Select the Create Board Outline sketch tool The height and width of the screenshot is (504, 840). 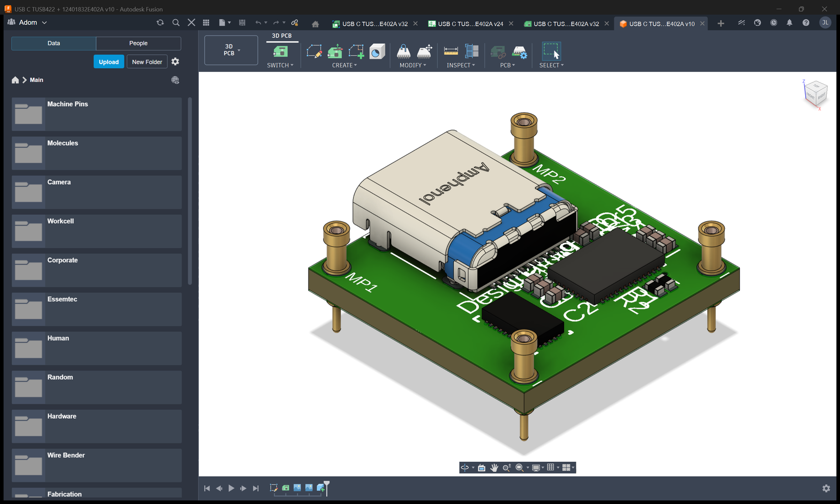[x=314, y=51]
